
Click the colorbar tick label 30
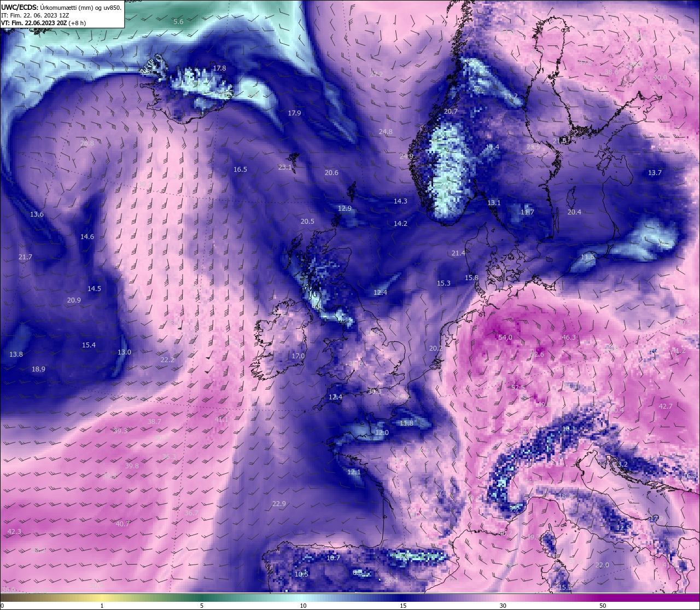coord(503,606)
